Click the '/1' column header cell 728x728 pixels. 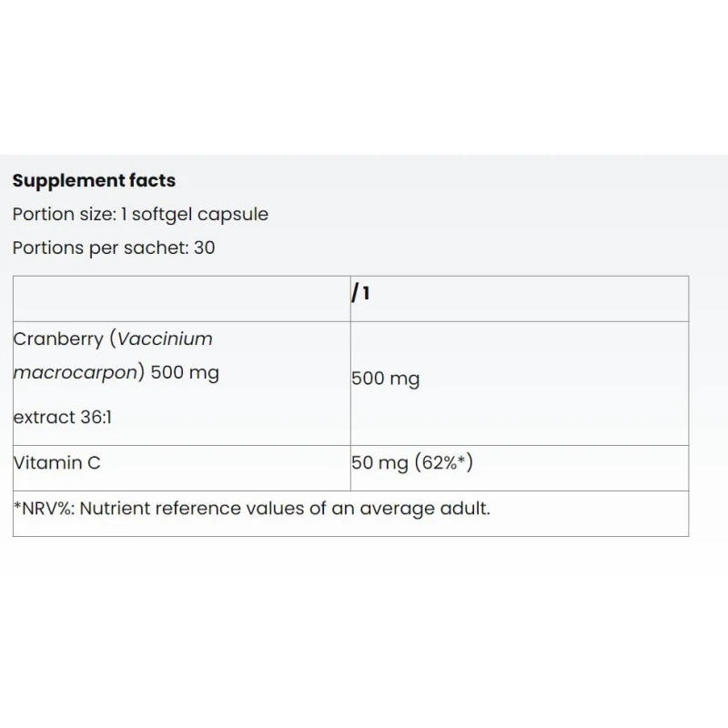[520, 298]
